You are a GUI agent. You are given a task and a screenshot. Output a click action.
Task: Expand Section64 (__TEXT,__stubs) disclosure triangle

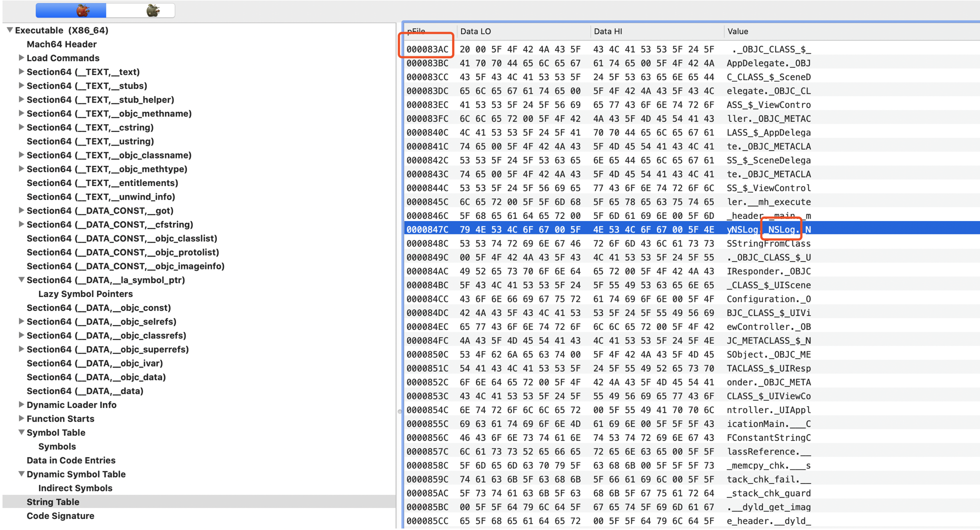point(21,85)
